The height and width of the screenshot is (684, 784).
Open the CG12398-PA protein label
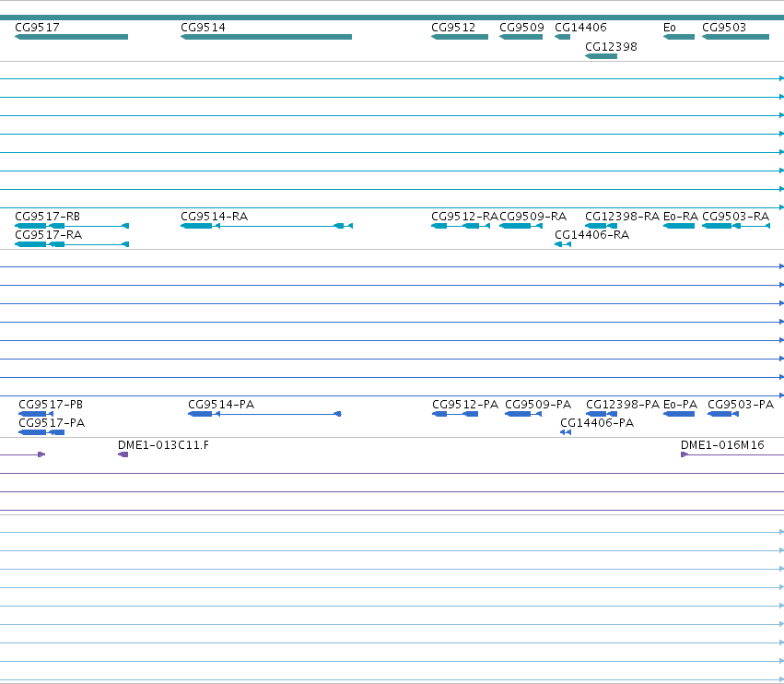(x=623, y=405)
